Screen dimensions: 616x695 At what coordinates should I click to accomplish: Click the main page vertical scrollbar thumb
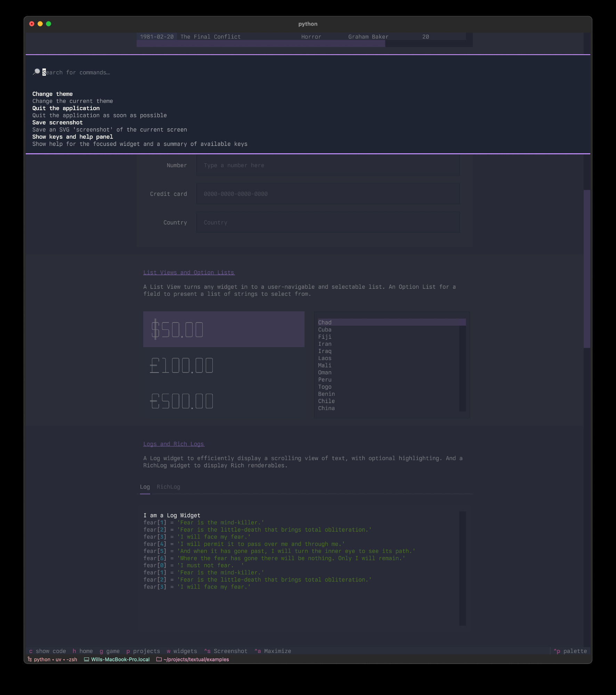[x=587, y=269]
